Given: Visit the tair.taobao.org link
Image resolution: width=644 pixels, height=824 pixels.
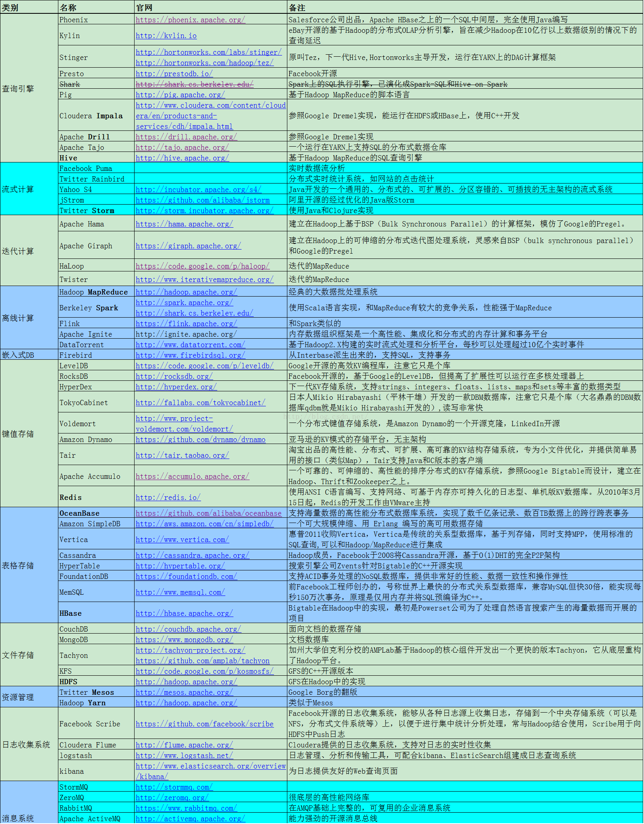Looking at the screenshot, I should pyautogui.click(x=182, y=455).
